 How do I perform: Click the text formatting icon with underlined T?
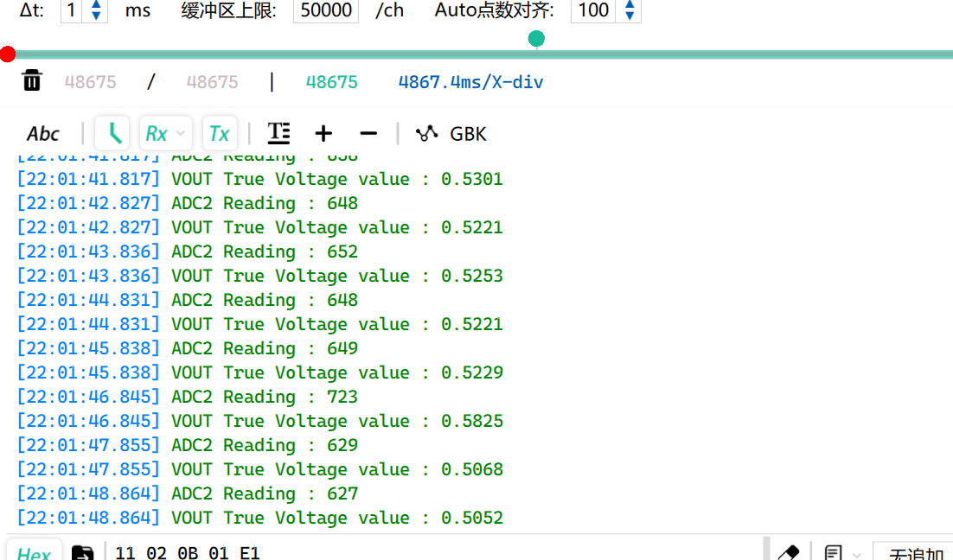pos(278,133)
